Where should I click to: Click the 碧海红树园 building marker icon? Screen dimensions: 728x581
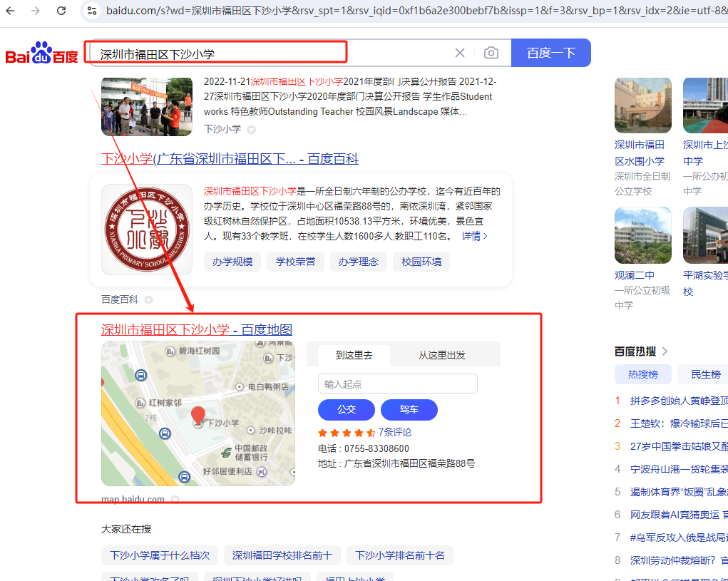pyautogui.click(x=170, y=351)
